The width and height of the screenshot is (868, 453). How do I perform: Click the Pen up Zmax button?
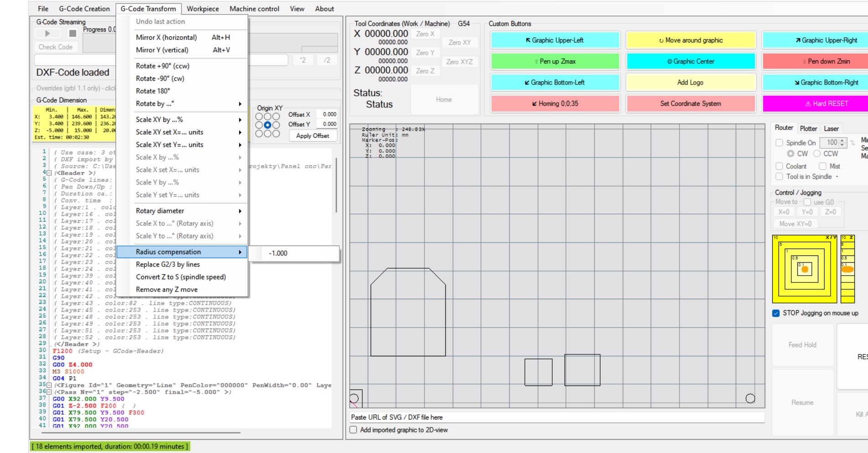(554, 61)
